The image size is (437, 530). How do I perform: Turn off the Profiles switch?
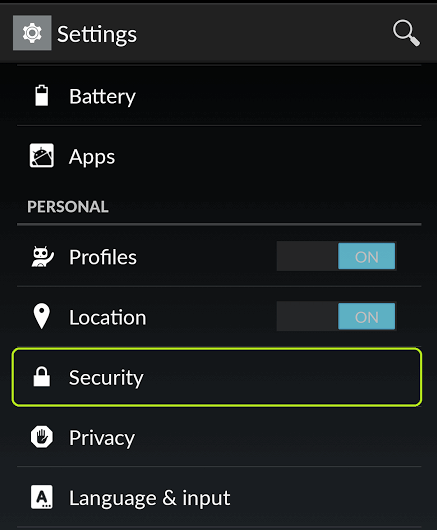336,256
